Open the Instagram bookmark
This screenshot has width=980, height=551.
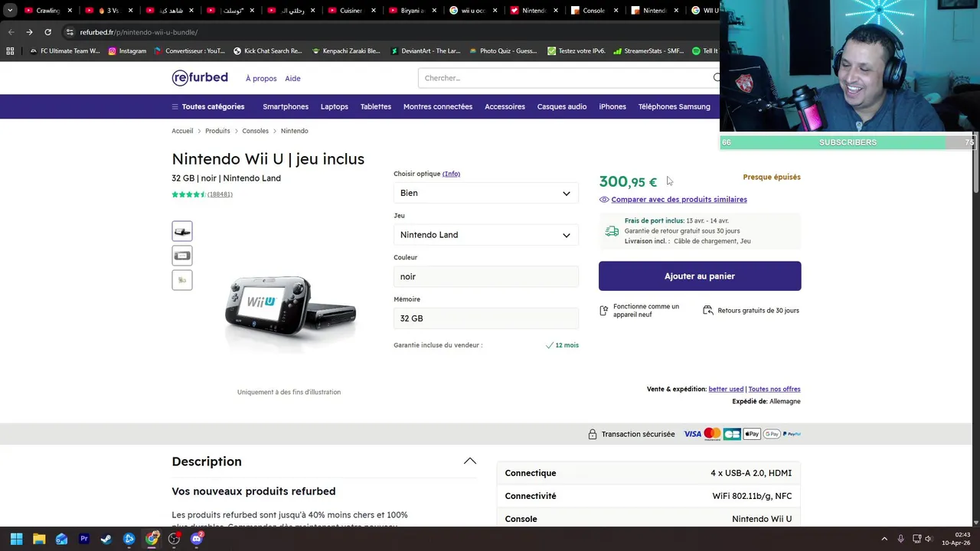point(127,51)
